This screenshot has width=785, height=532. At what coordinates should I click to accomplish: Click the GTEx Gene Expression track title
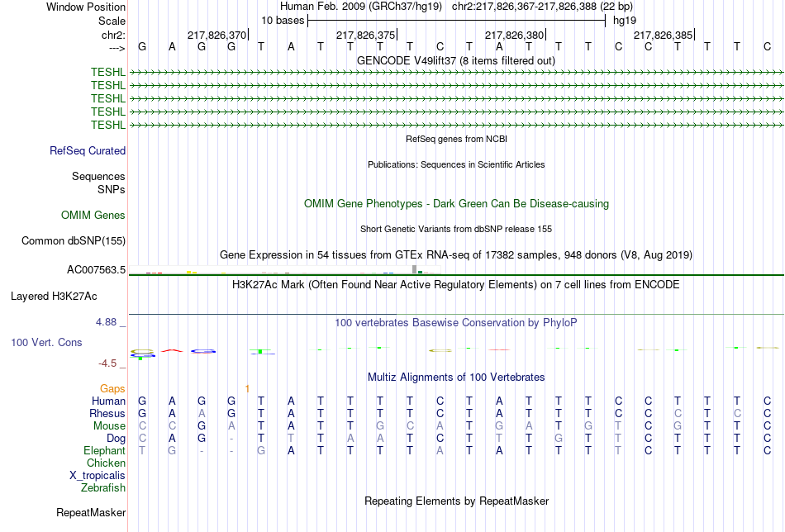coord(456,254)
